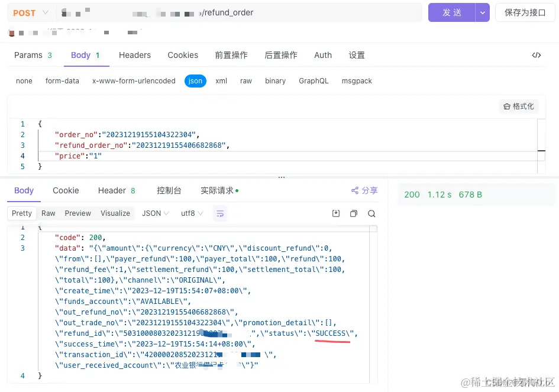Click the 格式化 format button
Screen dimensions: 559x392
(x=519, y=106)
